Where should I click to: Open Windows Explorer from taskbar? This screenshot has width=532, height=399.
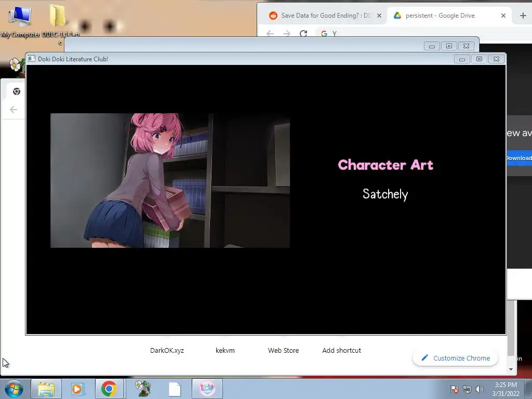tap(46, 389)
